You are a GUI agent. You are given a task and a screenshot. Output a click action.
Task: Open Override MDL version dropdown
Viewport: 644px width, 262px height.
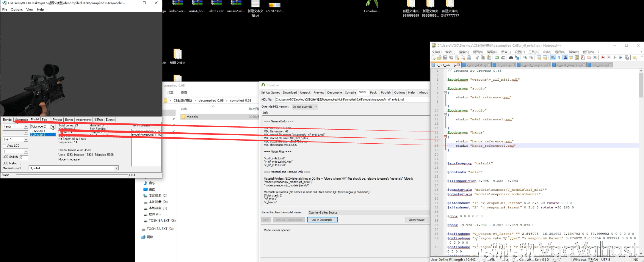305,107
